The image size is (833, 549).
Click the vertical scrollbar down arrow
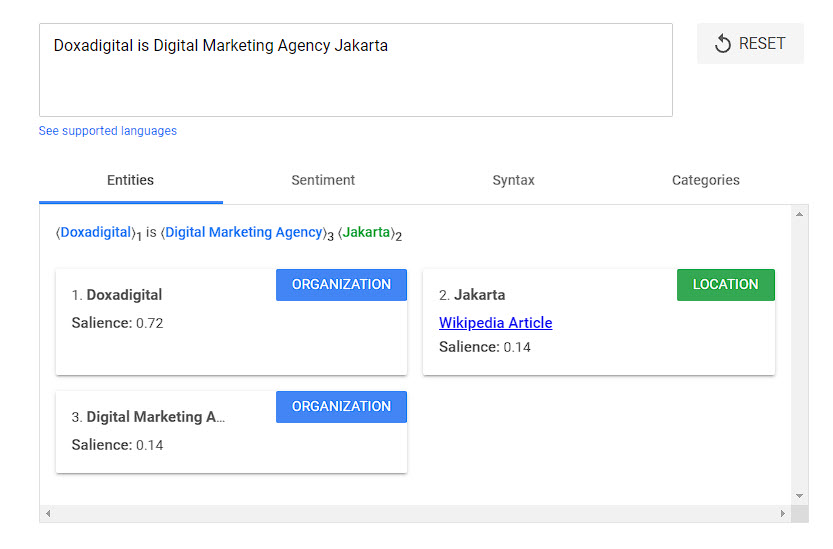[x=799, y=496]
